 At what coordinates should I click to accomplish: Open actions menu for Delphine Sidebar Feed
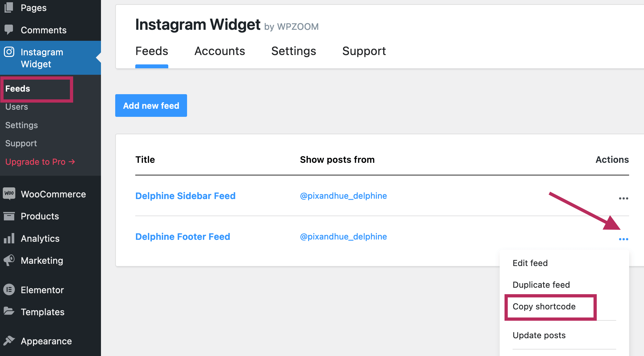click(623, 198)
